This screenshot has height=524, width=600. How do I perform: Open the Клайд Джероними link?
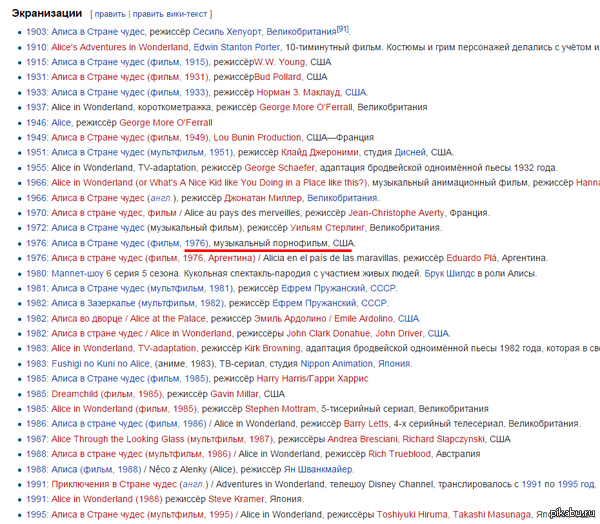click(x=320, y=152)
